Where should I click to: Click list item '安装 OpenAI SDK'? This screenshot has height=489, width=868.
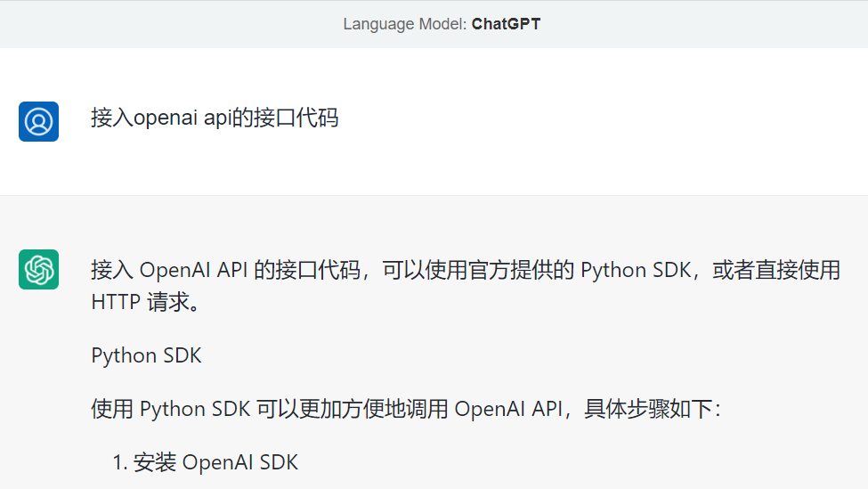click(x=215, y=462)
